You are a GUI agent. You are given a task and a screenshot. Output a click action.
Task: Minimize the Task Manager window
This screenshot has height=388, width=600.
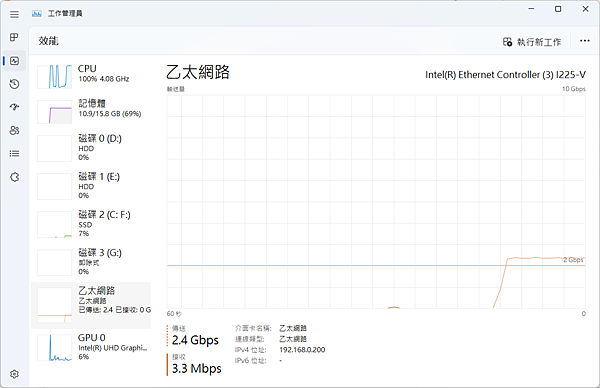pyautogui.click(x=531, y=9)
